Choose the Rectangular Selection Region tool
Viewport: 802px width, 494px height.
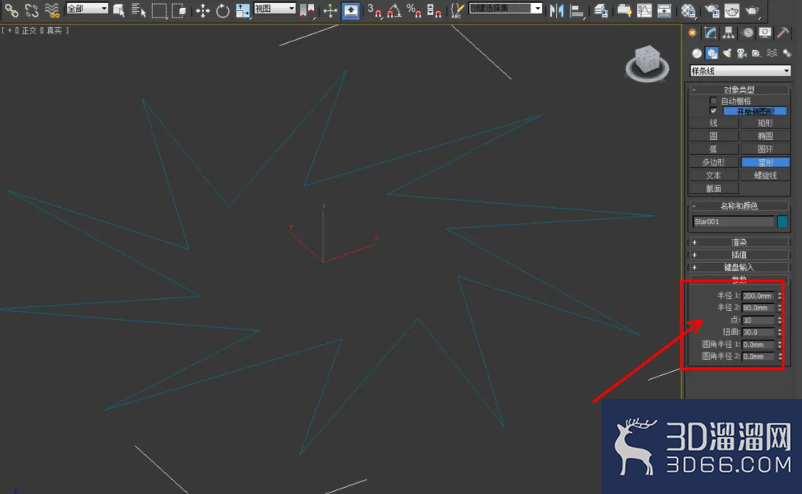[159, 10]
